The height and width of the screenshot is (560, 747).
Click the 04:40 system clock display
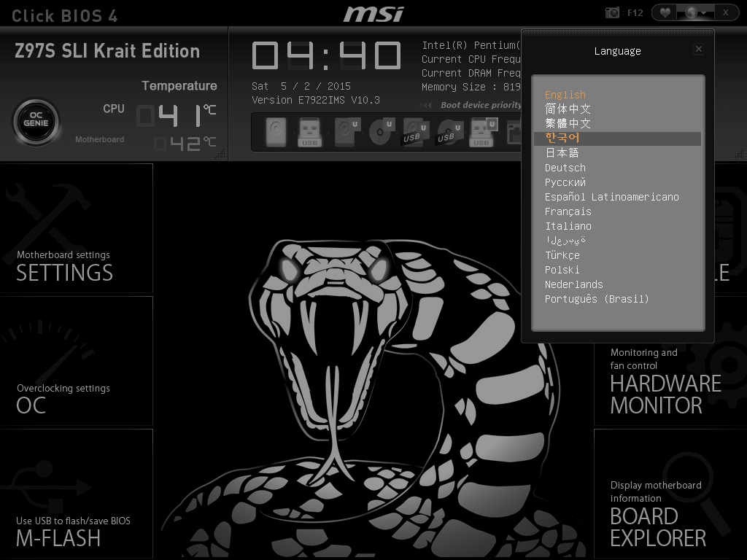(326, 55)
